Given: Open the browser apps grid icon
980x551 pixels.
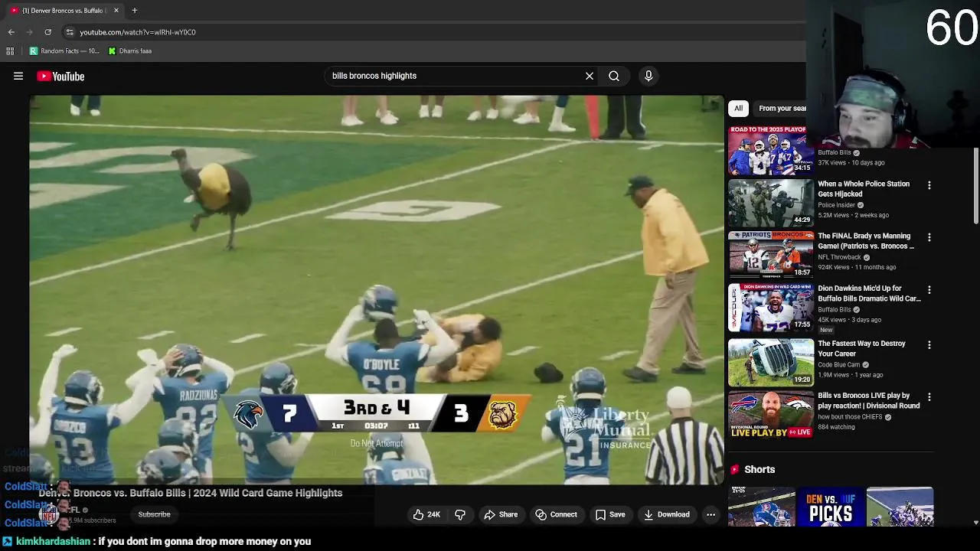Looking at the screenshot, I should click(10, 51).
